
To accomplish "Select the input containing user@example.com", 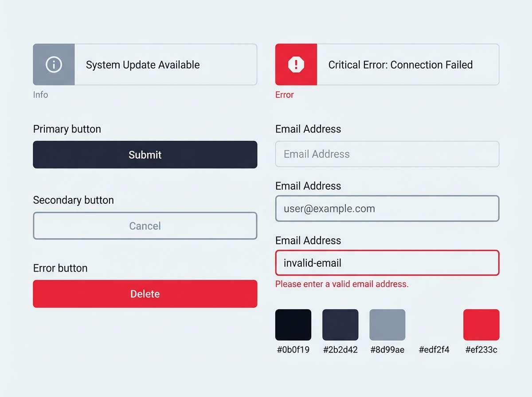I will [387, 208].
